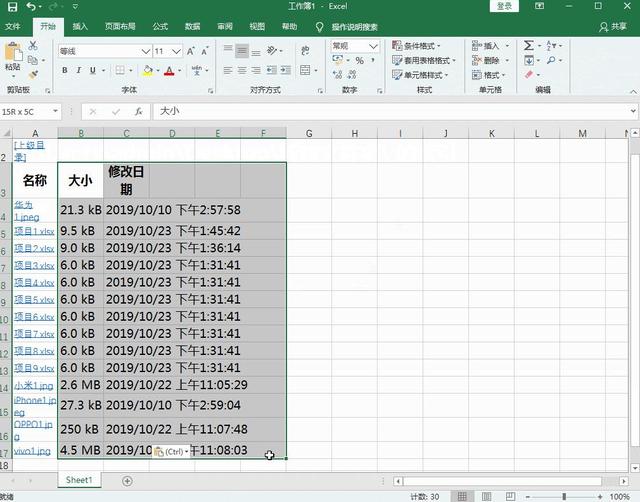Click the Name Box showing 15R x 5C
The width and height of the screenshot is (640, 502).
click(x=30, y=112)
